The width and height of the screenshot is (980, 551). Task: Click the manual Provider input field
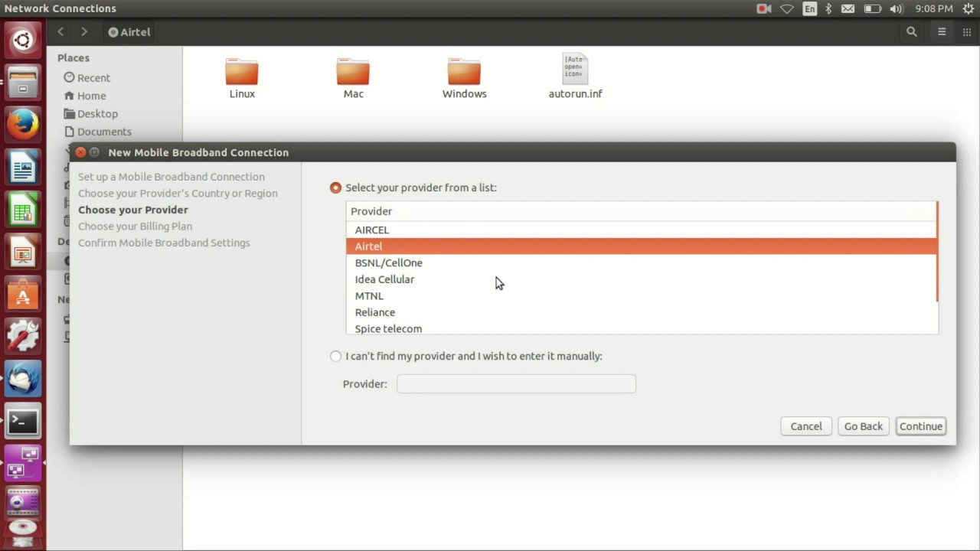pos(516,384)
